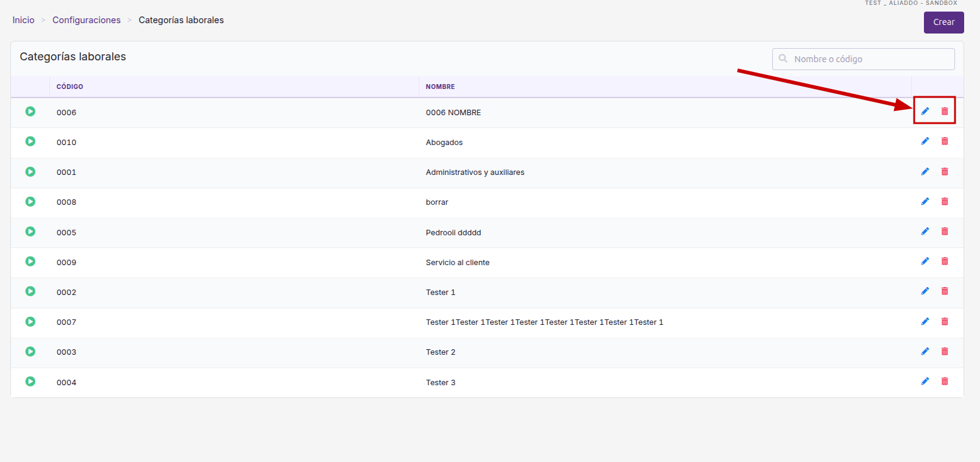Select the Tester 1 row with code 0002

tap(487, 293)
